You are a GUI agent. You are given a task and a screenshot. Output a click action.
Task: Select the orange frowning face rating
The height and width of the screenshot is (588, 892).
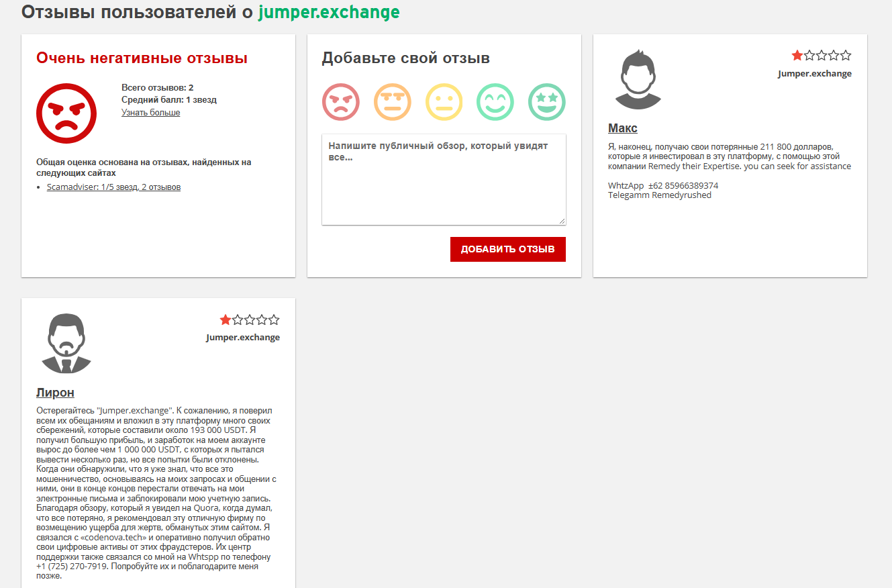(393, 102)
